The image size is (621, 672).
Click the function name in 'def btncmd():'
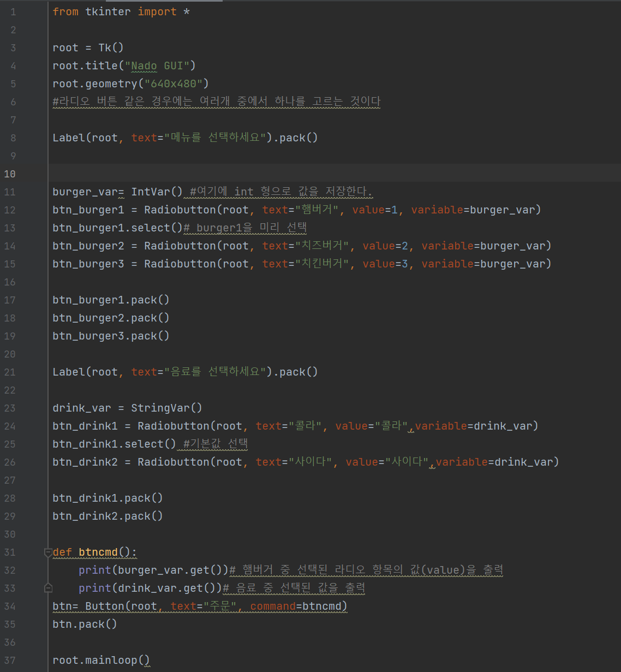(x=98, y=552)
